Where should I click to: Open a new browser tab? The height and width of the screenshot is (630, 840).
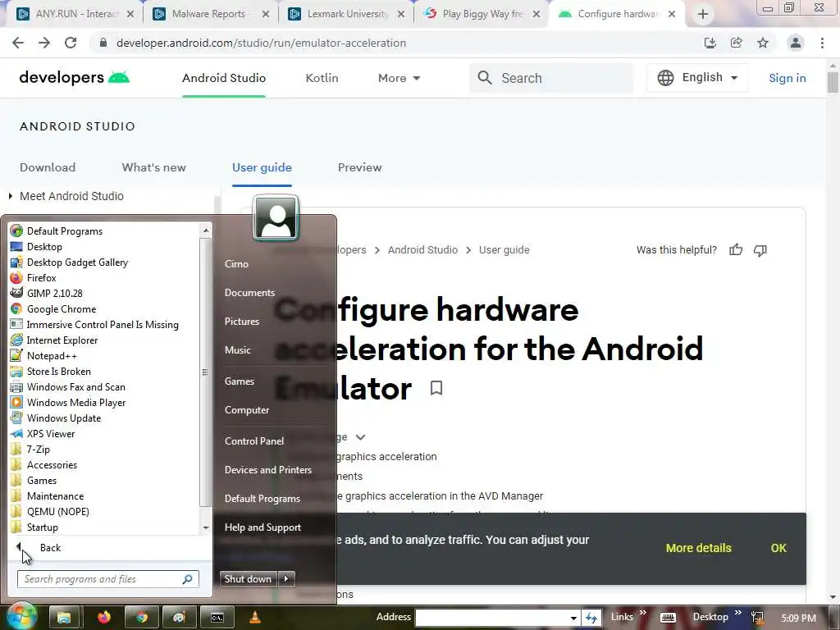click(703, 15)
